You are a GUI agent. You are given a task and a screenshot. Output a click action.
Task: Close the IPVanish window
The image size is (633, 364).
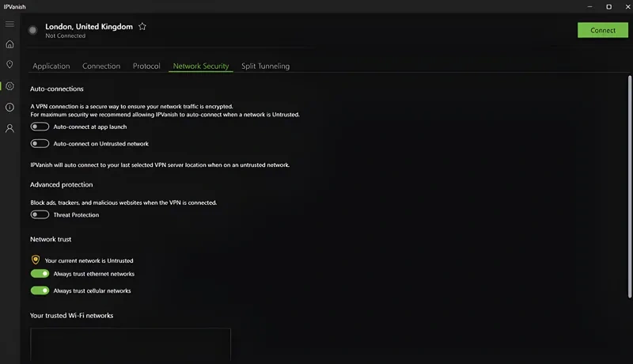click(x=627, y=6)
